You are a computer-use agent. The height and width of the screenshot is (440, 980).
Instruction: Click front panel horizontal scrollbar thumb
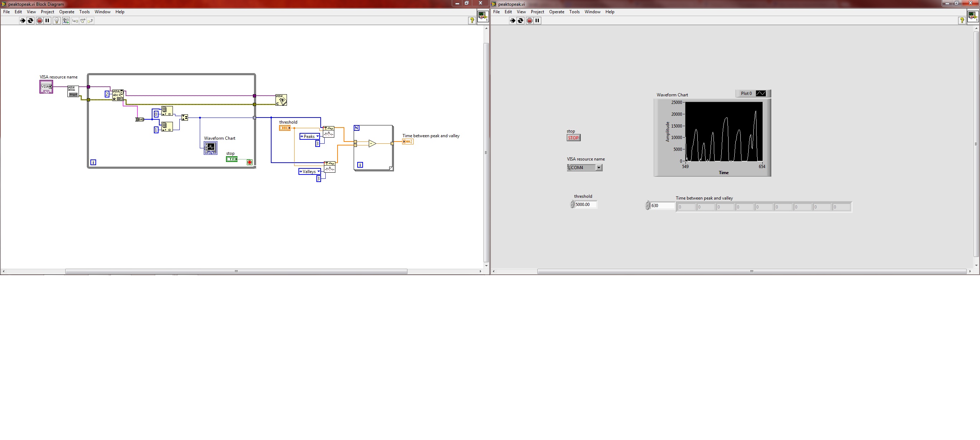752,271
